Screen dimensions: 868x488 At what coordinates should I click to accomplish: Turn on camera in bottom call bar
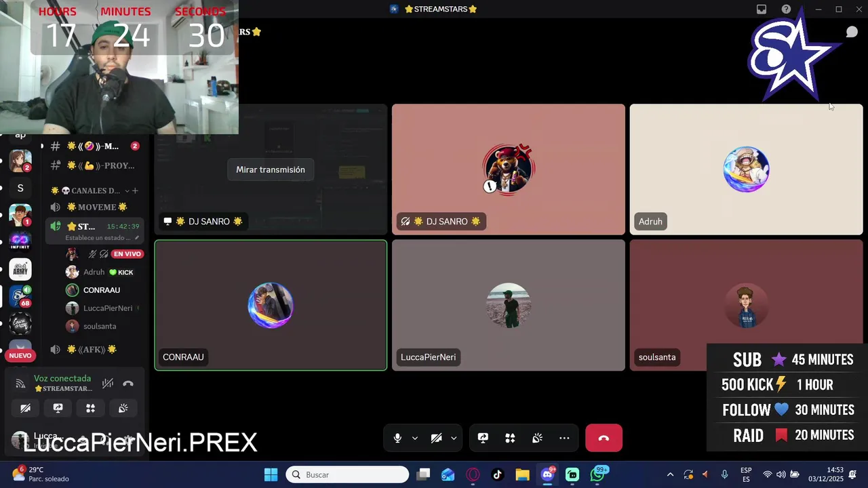[437, 439]
